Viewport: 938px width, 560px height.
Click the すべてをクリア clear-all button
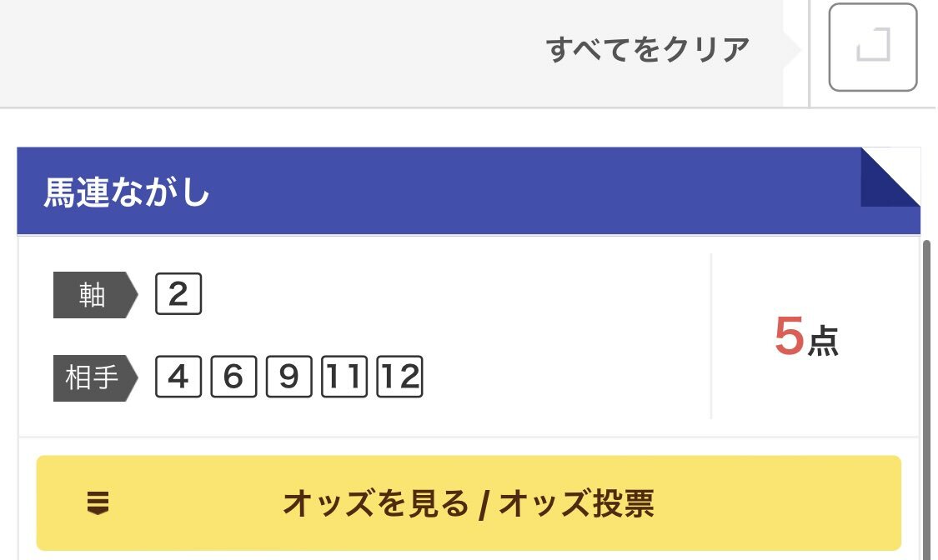pyautogui.click(x=647, y=49)
